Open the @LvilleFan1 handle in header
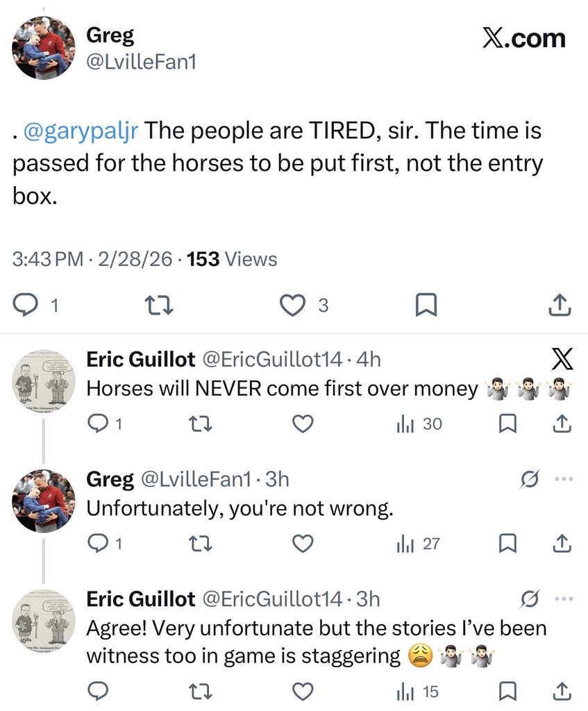Viewport: 588px width, 711px height. [141, 62]
